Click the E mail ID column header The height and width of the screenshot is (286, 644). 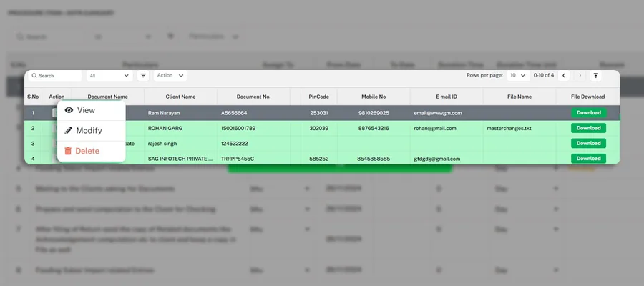pos(447,97)
